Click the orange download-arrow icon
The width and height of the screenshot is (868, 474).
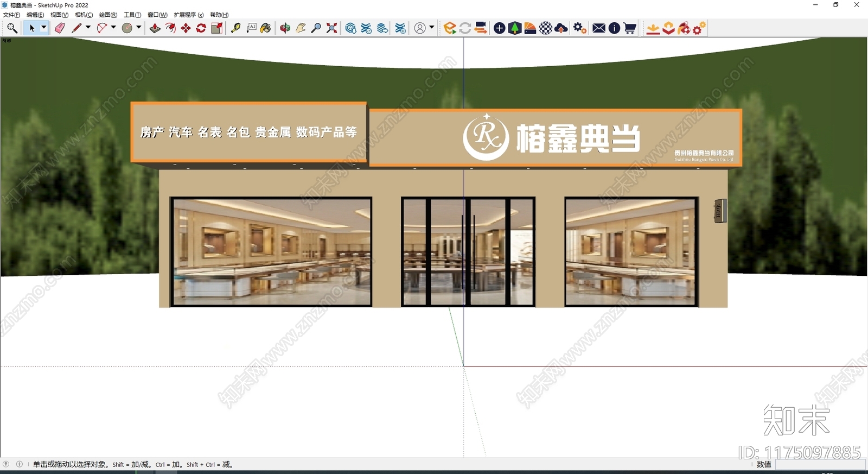[x=653, y=28]
